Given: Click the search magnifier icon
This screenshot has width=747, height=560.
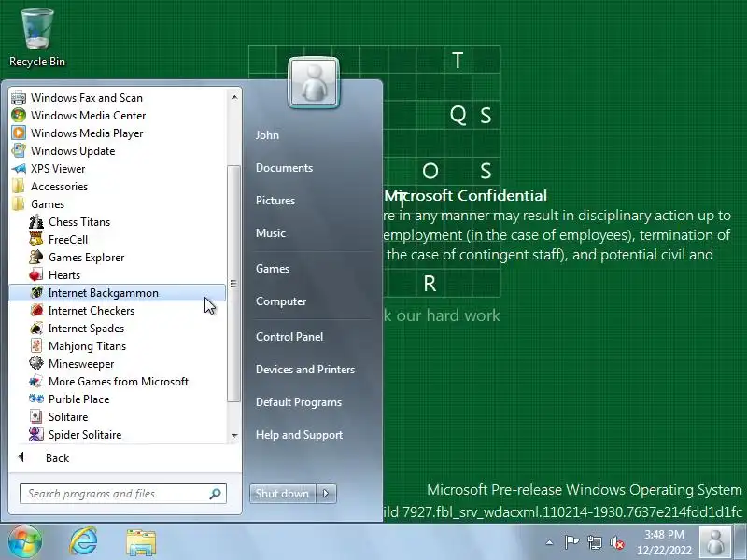Looking at the screenshot, I should pyautogui.click(x=216, y=494).
